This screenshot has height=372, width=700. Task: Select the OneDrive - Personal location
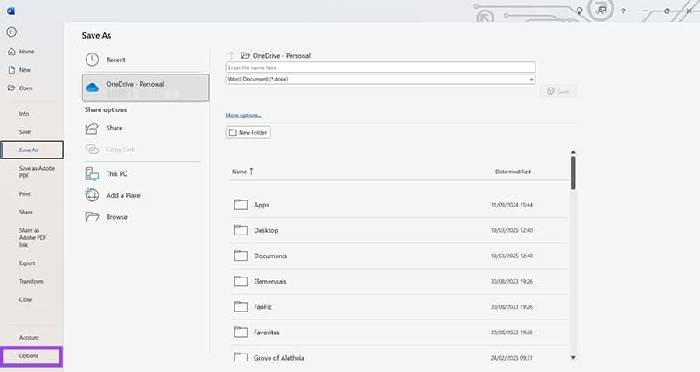pyautogui.click(x=146, y=88)
